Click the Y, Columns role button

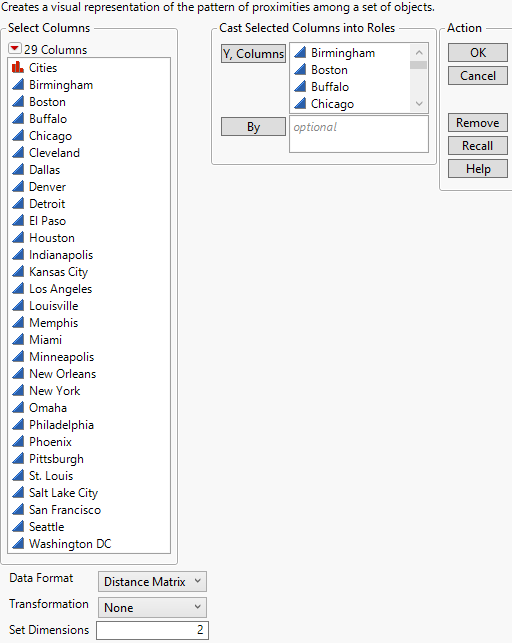[x=253, y=53]
